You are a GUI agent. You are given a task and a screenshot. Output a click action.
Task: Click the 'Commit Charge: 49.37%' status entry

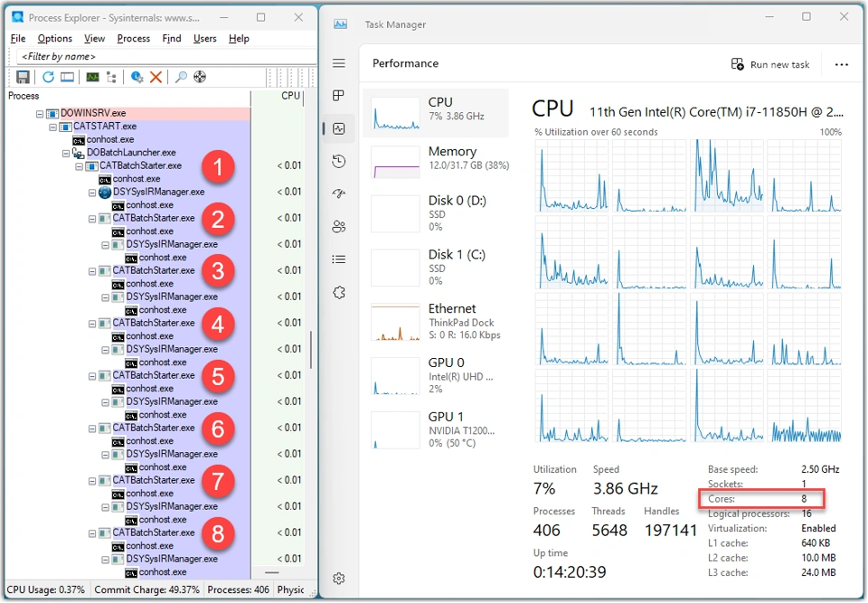(x=146, y=590)
